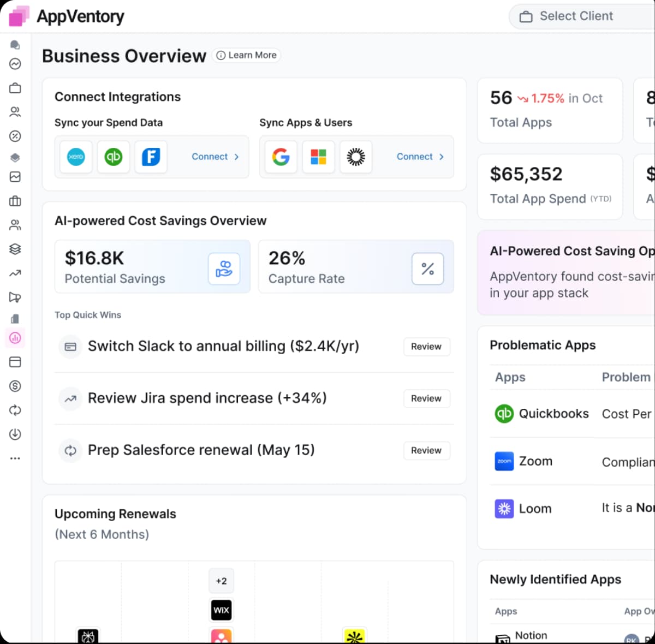Open the framed image chart sidebar icon
Viewport: 655px width, 644px height.
pyautogui.click(x=15, y=177)
